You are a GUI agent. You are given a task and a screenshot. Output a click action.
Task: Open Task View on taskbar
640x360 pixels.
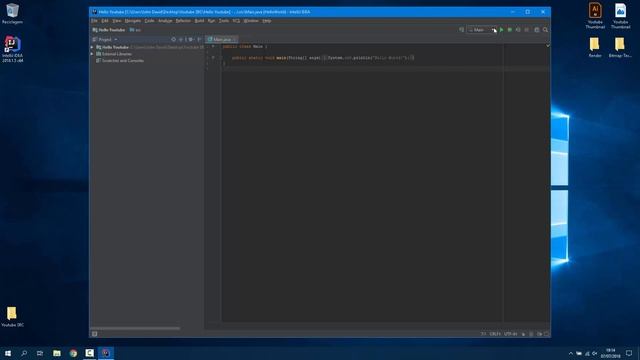click(40, 353)
